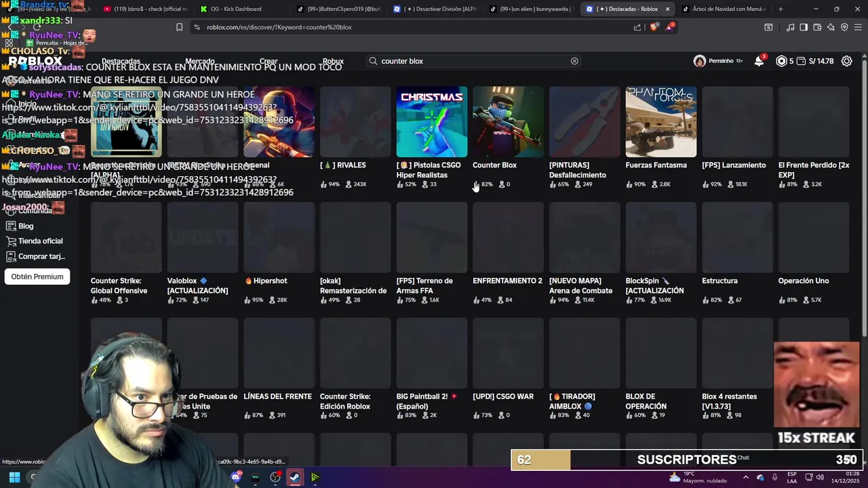Image resolution: width=868 pixels, height=488 pixels.
Task: Open the Perreinho profile avatar
Action: 700,61
